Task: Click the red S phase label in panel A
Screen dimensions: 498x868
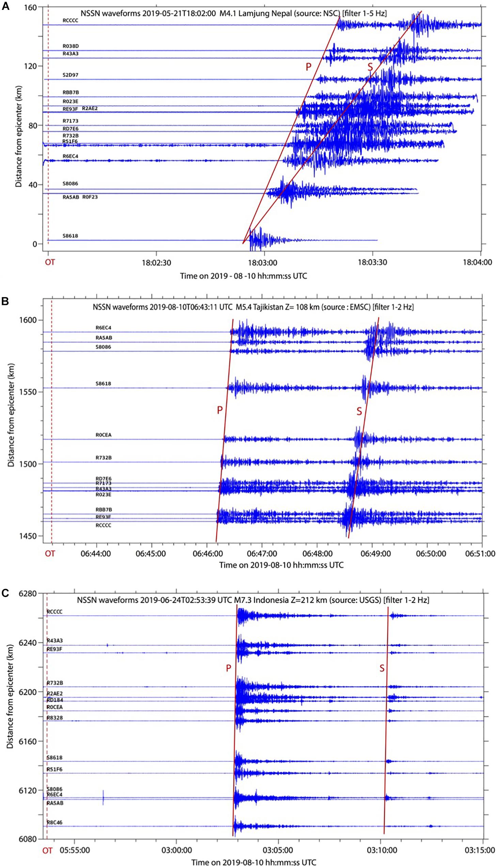Action: point(370,67)
